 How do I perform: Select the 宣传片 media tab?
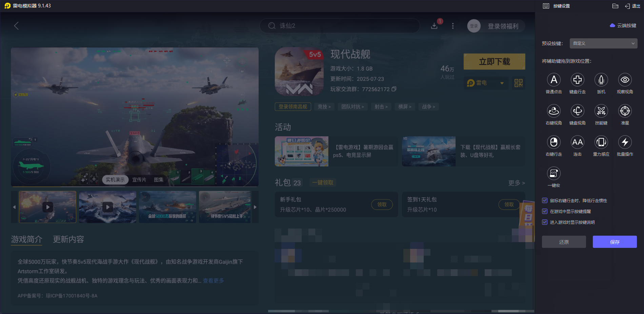click(x=139, y=180)
